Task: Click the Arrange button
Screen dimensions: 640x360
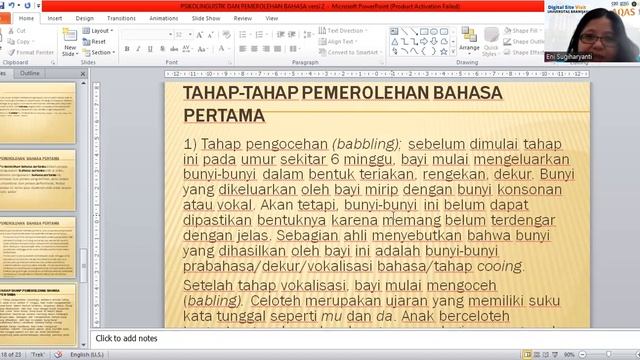Action: 469,41
